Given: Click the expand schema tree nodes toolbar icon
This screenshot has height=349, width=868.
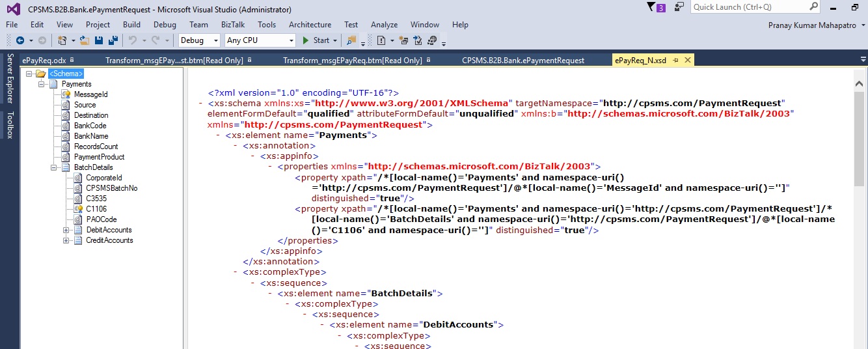Looking at the screenshot, I should point(403,40).
